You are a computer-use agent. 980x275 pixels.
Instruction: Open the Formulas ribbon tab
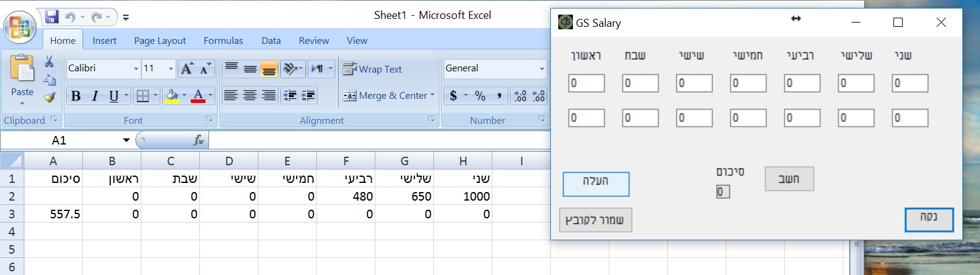point(223,40)
